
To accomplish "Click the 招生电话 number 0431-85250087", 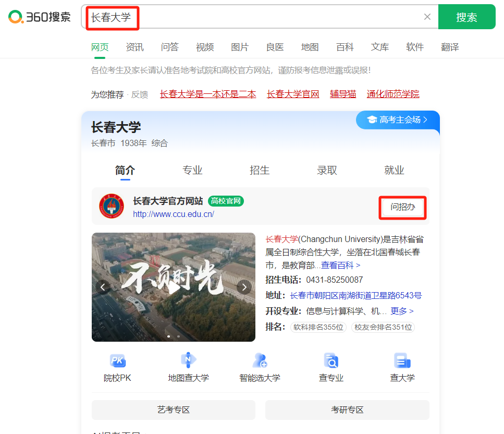I will coord(334,280).
